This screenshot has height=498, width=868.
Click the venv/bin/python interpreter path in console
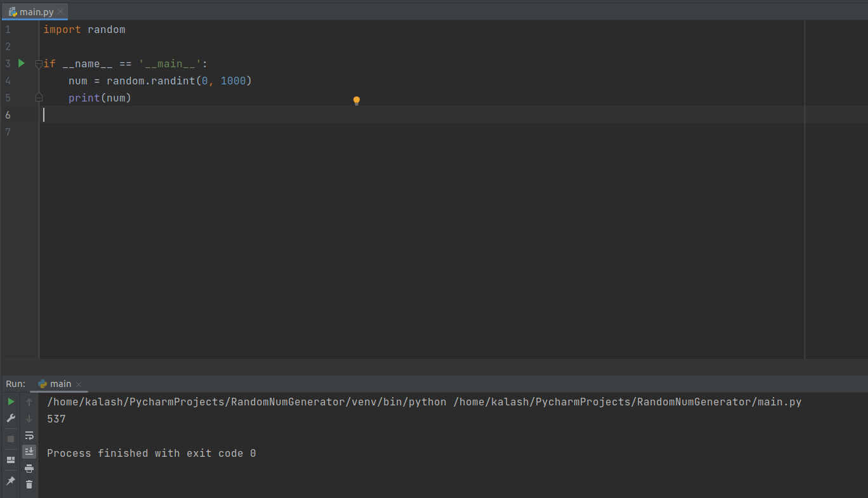click(x=247, y=402)
